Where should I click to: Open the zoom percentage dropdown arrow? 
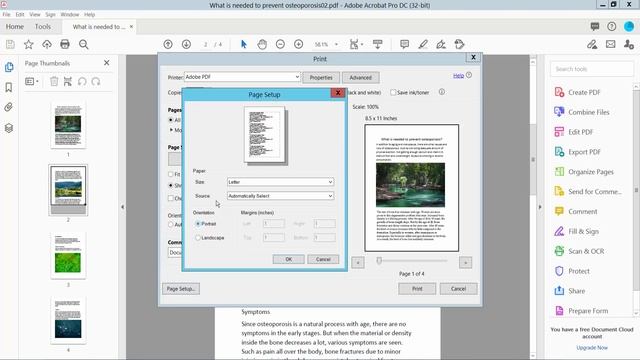[336, 44]
